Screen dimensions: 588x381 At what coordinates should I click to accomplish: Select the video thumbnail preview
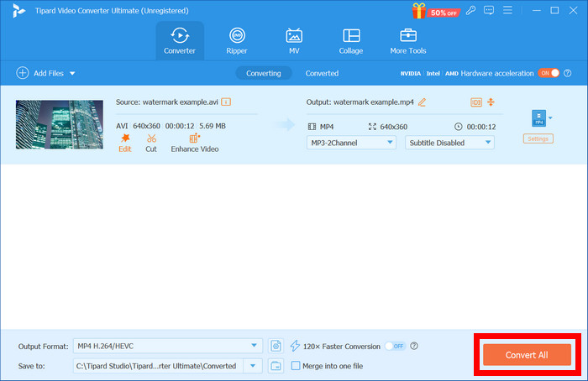pos(60,124)
